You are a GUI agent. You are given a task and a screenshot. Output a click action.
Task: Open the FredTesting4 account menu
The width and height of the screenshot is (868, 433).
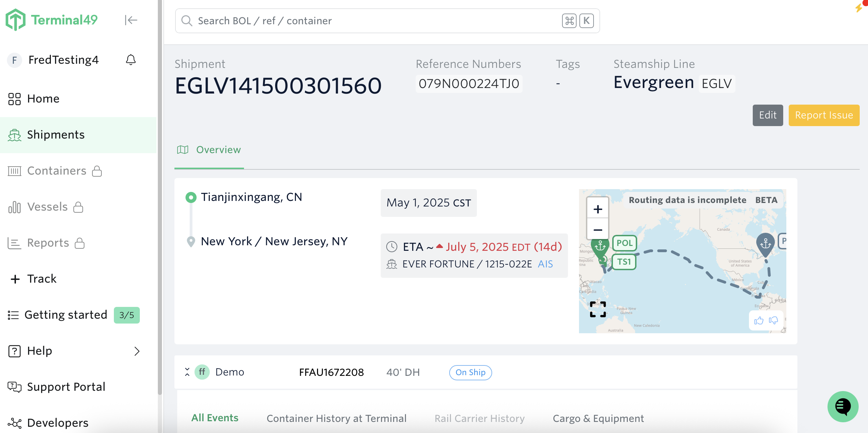63,60
